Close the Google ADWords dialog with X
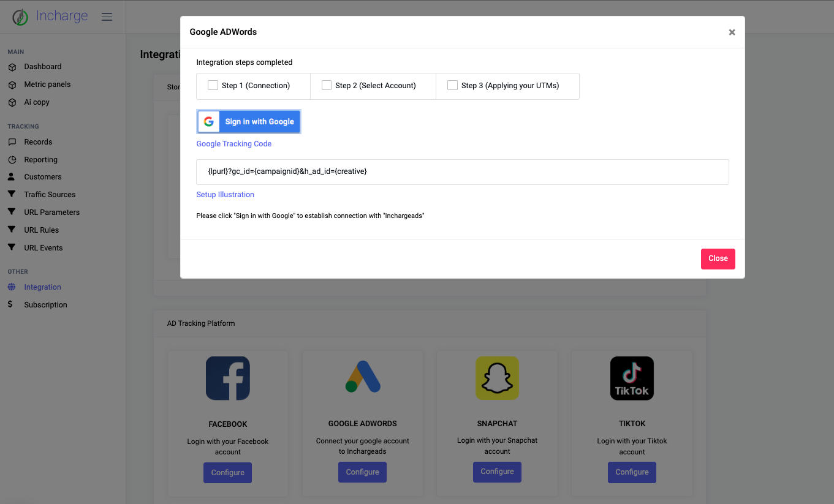Screen dimensions: 834x504 (732, 32)
